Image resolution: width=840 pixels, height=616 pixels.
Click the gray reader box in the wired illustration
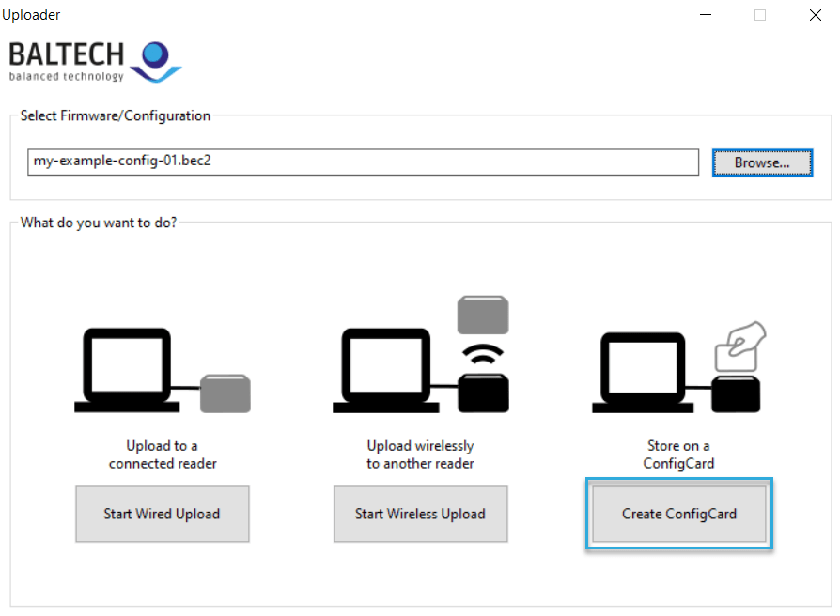[x=225, y=393]
